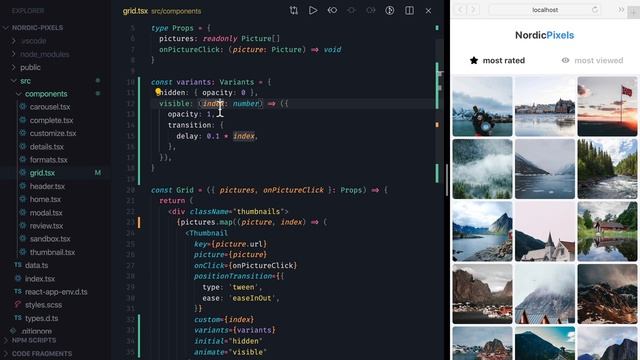Open styles.scss in the explorer
Image resolution: width=640 pixels, height=360 pixels.
coord(43,305)
